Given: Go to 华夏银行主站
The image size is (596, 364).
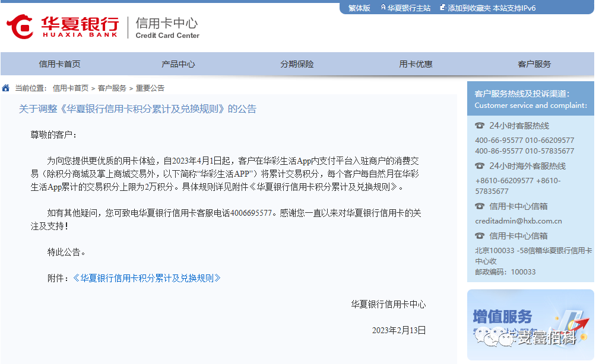Looking at the screenshot, I should point(408,8).
